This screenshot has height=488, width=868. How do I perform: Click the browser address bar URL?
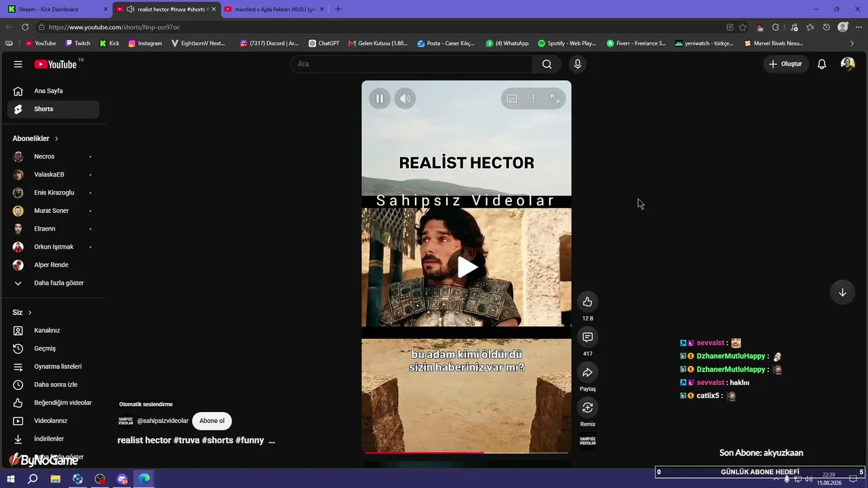[x=114, y=27]
